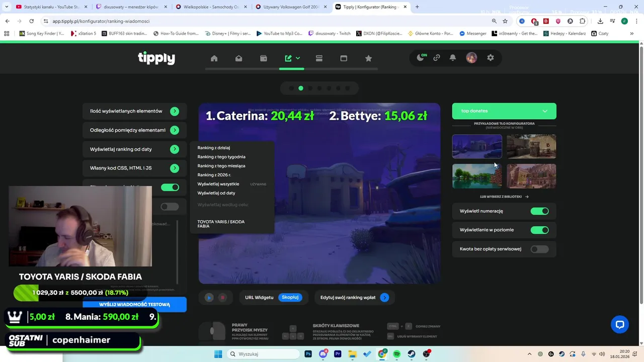Open the settings gear icon in Tipply header
Viewport: 644px width, 362px height.
tap(491, 58)
